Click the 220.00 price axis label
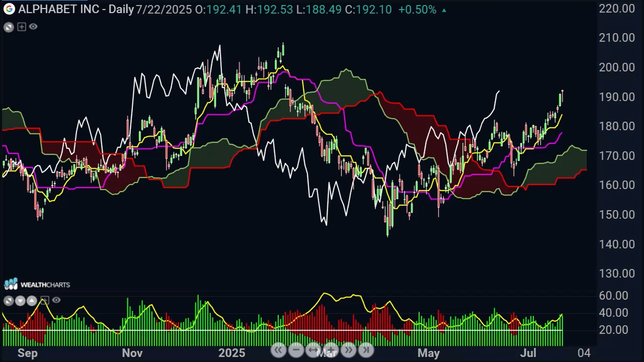644x362 pixels. [x=617, y=8]
